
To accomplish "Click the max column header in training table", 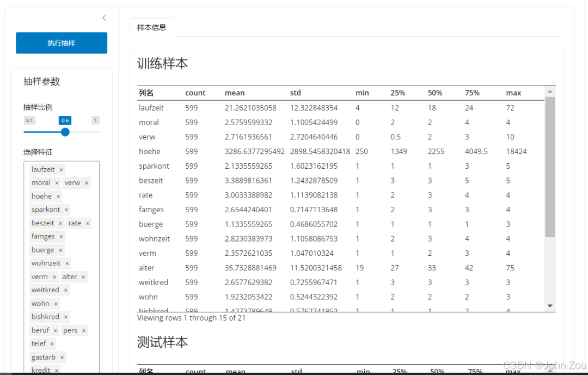I will [x=513, y=93].
